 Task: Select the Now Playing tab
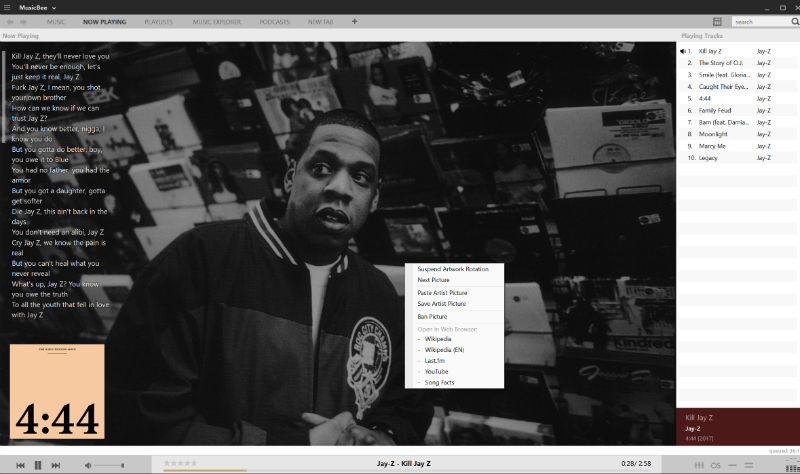105,22
